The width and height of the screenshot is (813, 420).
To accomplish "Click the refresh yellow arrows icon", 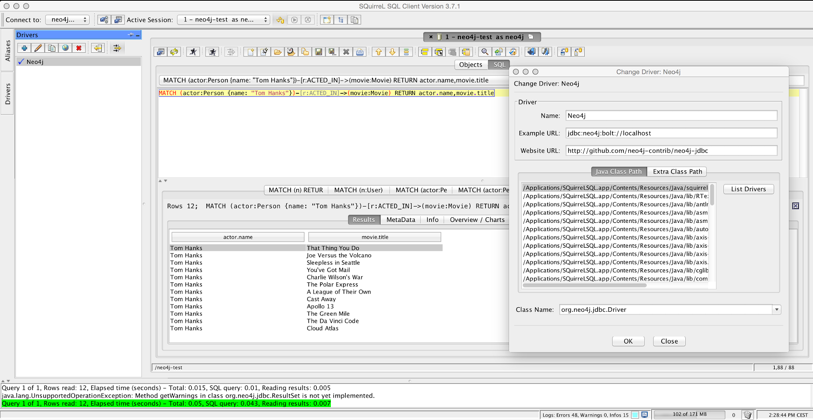I will pos(174,52).
